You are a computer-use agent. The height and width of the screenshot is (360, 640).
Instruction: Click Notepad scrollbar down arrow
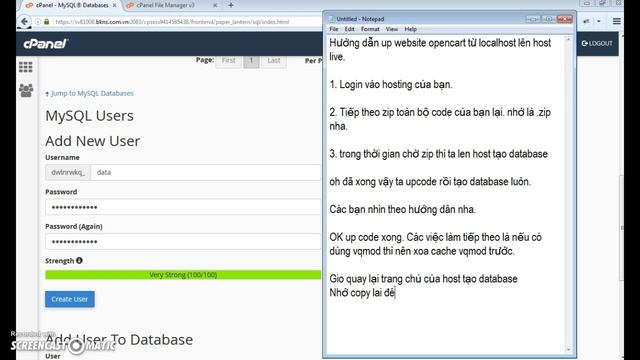coord(568,350)
